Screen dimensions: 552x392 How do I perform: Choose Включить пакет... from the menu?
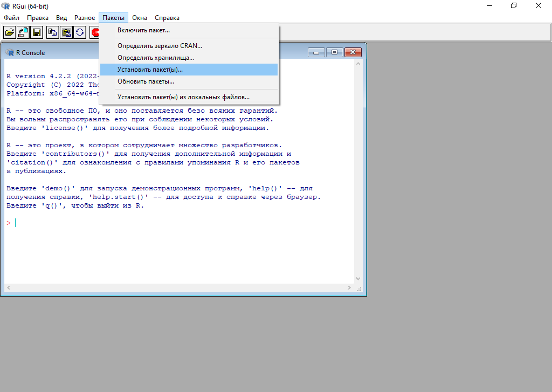(143, 30)
